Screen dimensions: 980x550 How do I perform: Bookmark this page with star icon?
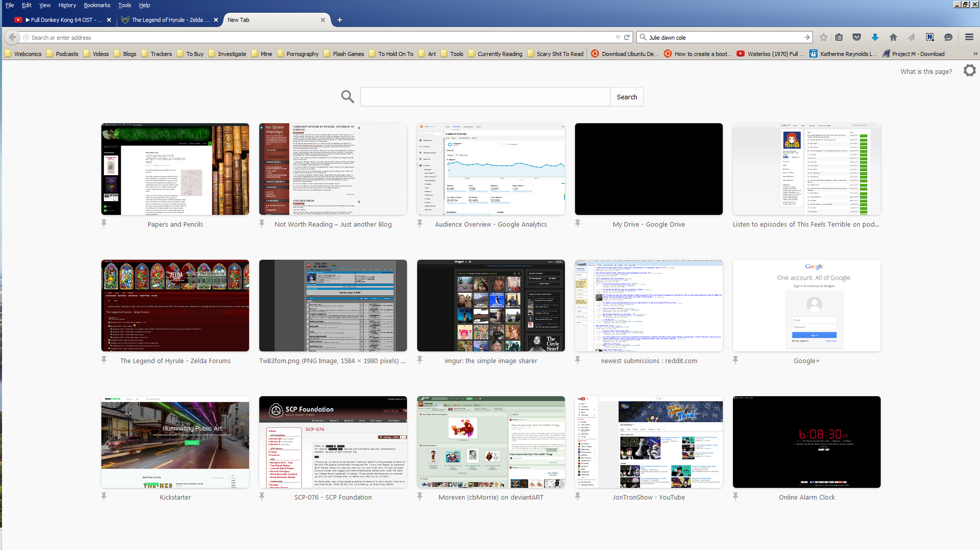tap(824, 37)
